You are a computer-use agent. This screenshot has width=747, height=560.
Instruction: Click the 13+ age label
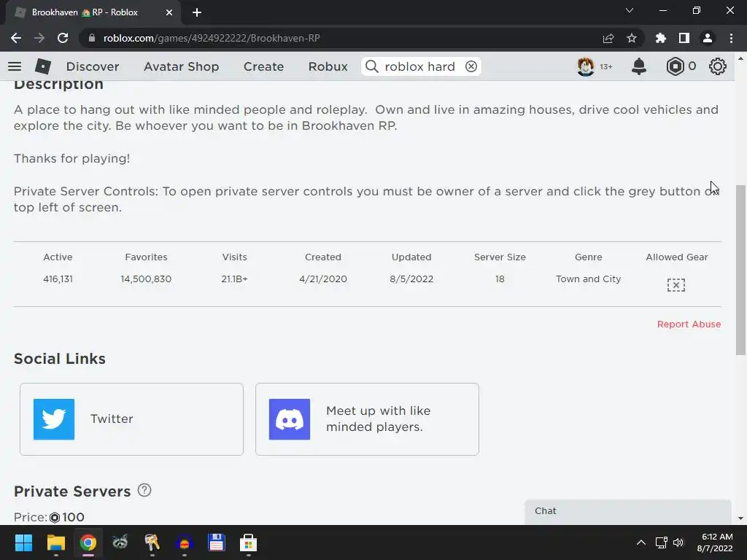(606, 66)
